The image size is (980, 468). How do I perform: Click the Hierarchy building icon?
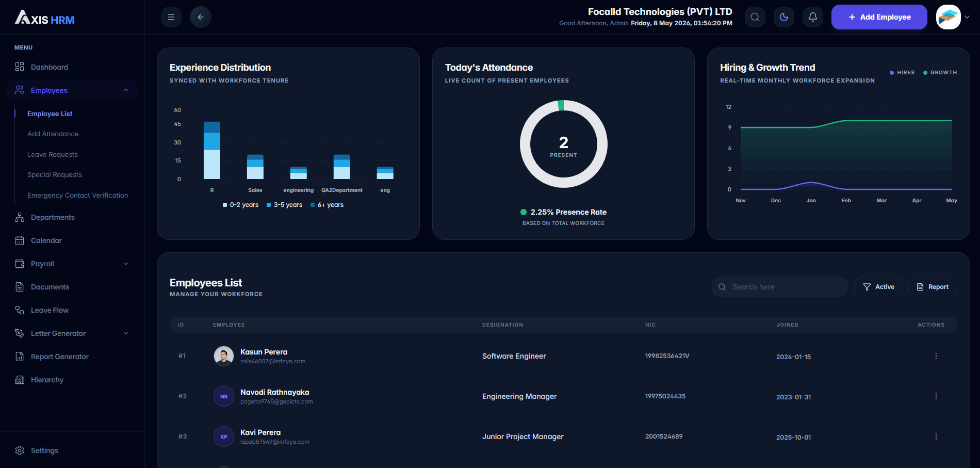click(x=20, y=380)
